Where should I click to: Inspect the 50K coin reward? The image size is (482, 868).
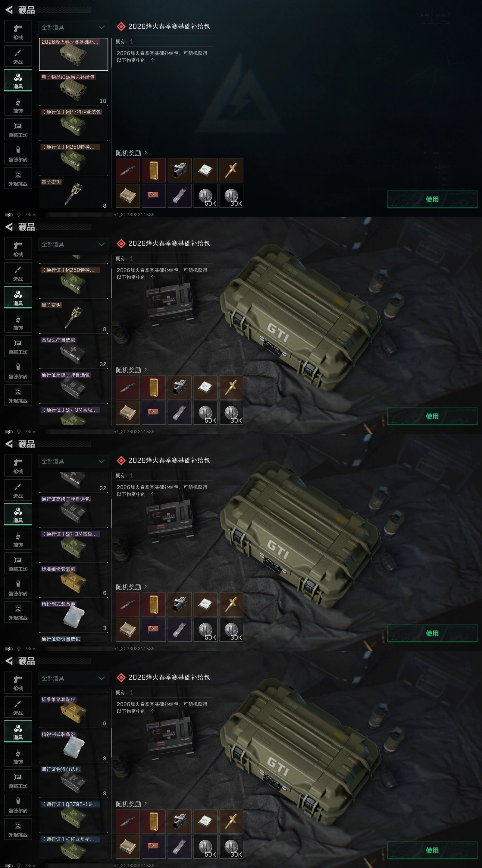(x=205, y=195)
